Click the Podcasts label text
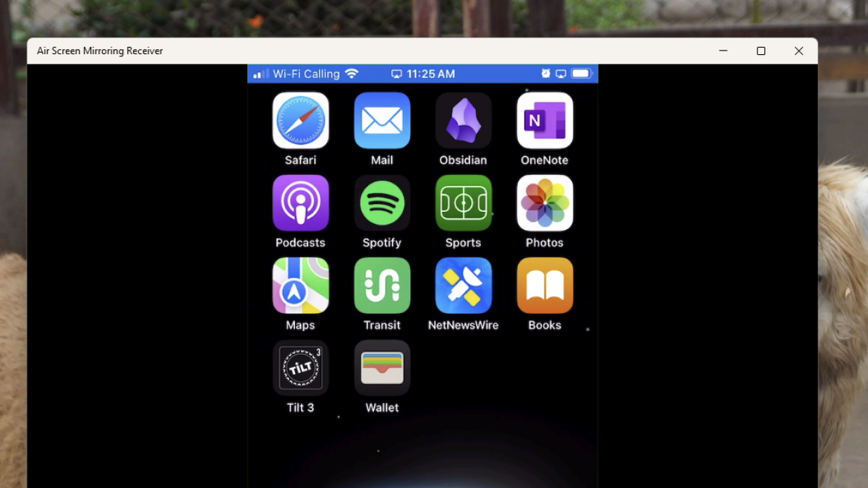The width and height of the screenshot is (868, 488). pos(300,243)
